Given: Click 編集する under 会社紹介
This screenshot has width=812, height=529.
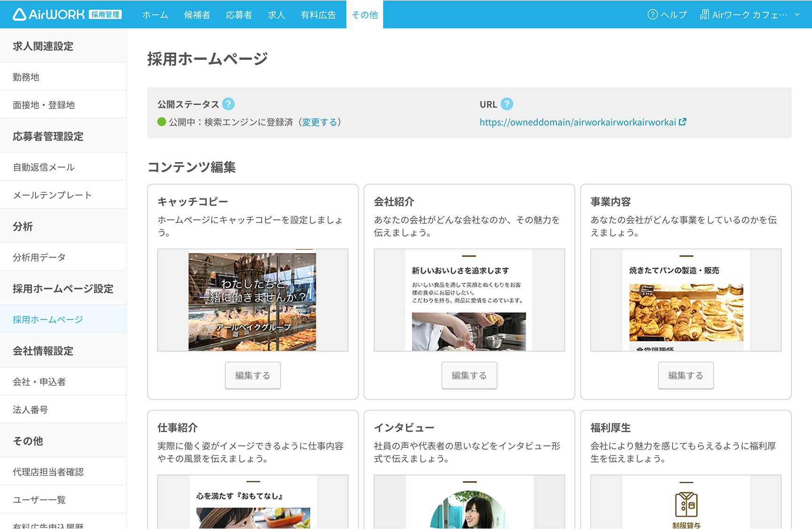Looking at the screenshot, I should tap(469, 375).
